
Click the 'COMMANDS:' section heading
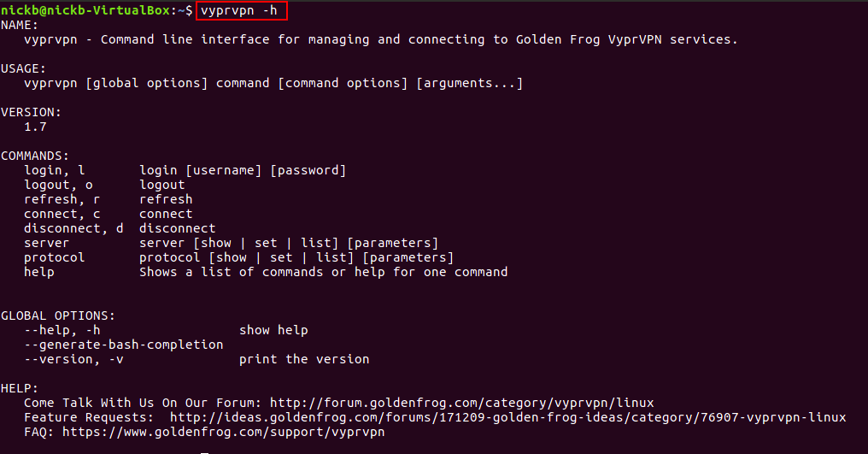click(x=35, y=156)
